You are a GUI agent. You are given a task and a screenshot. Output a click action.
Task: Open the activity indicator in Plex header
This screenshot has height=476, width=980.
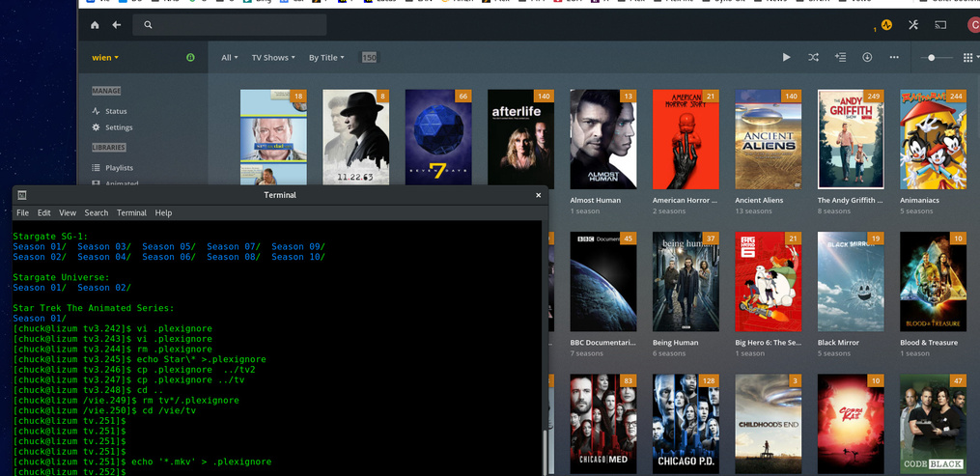click(x=886, y=25)
